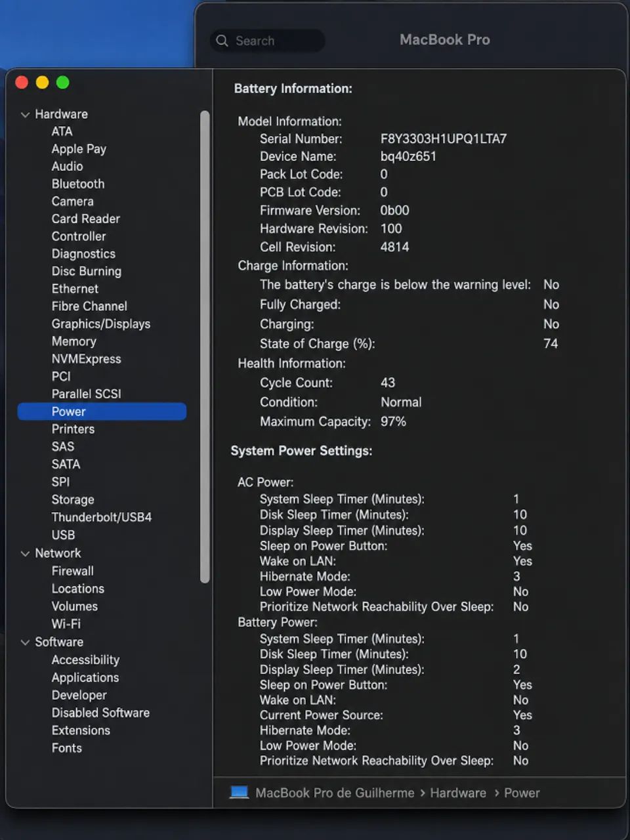Collapse the Software section chevron
The image size is (630, 840).
coord(25,642)
